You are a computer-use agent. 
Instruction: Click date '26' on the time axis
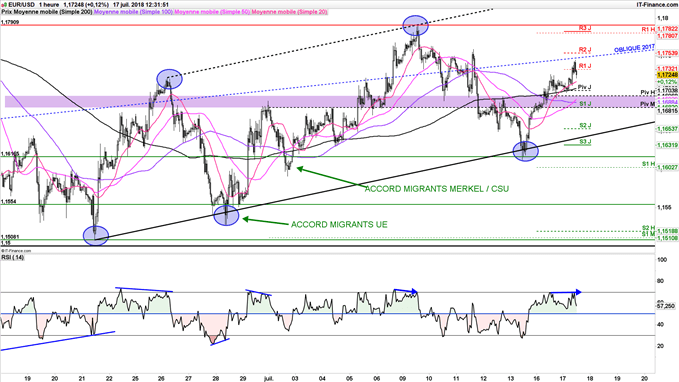(x=162, y=378)
